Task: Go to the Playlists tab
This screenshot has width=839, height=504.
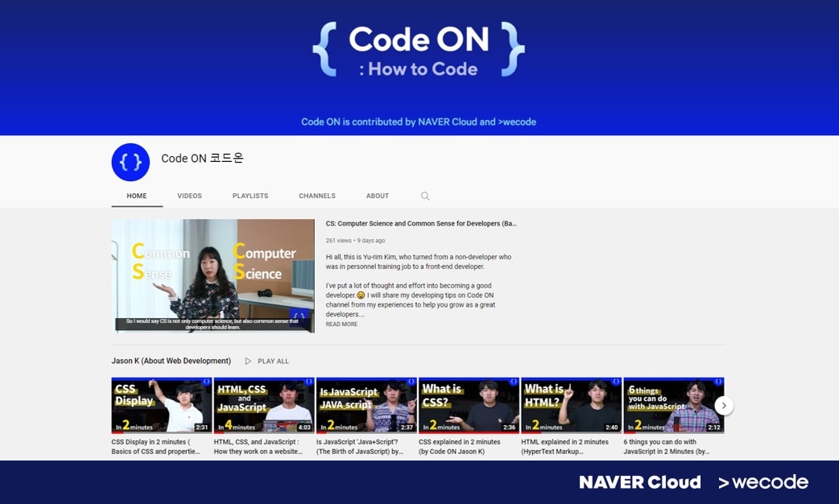Action: 250,196
